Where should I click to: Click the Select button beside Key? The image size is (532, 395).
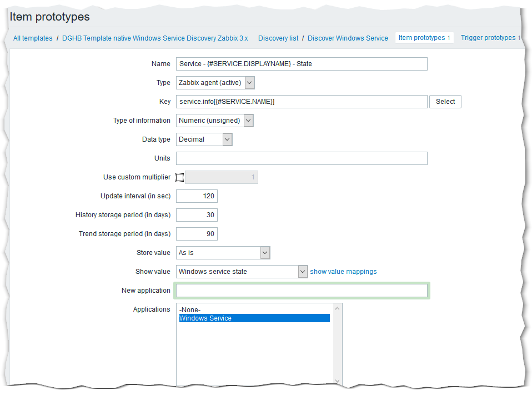[445, 102]
